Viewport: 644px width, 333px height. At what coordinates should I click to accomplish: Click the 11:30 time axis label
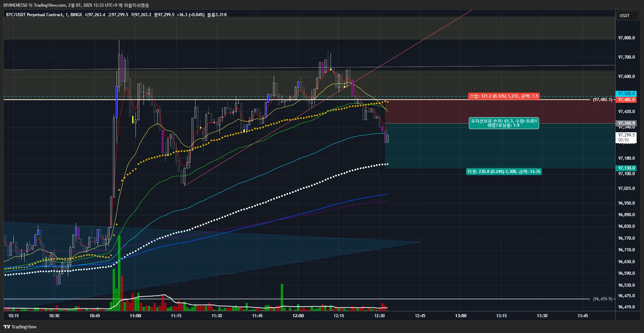pyautogui.click(x=217, y=316)
